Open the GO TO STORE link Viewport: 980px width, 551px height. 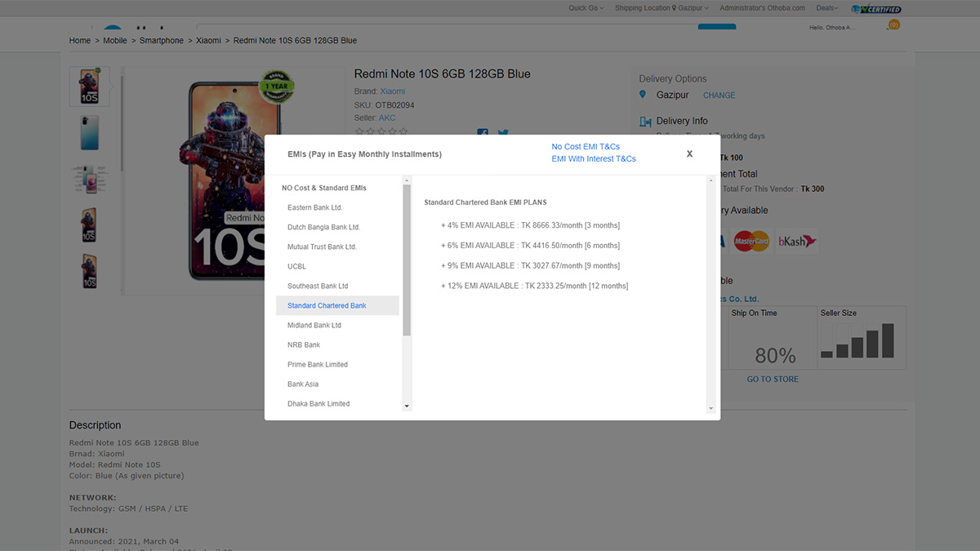click(773, 380)
